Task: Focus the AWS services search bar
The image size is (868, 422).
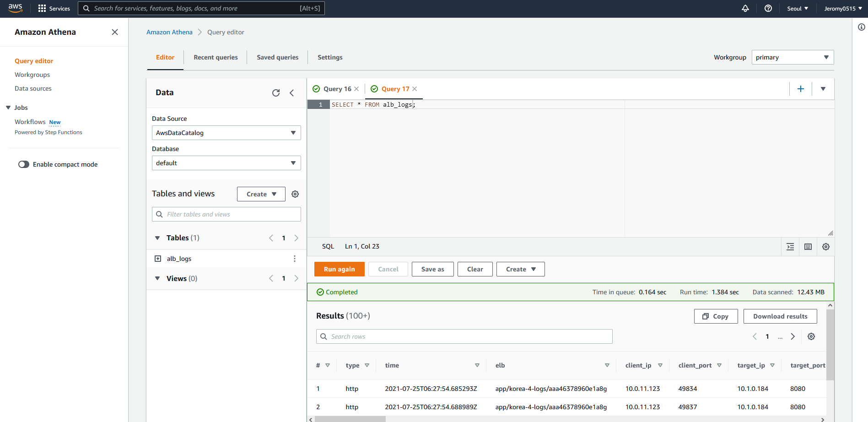Action: [201, 8]
